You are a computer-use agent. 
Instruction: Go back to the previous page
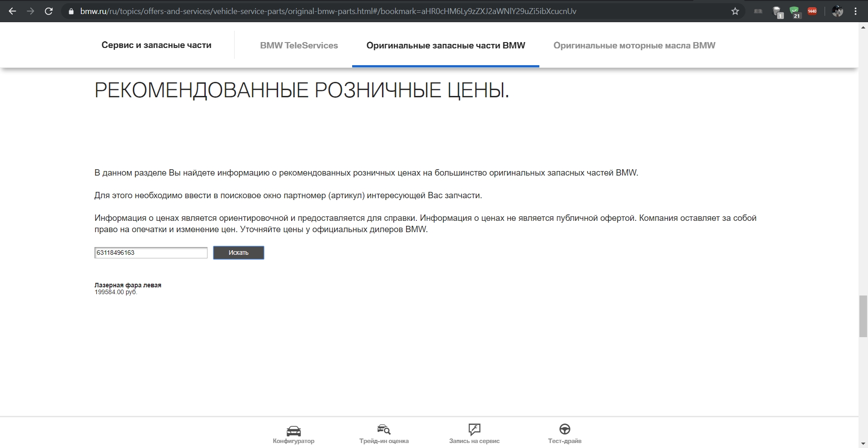(x=13, y=11)
